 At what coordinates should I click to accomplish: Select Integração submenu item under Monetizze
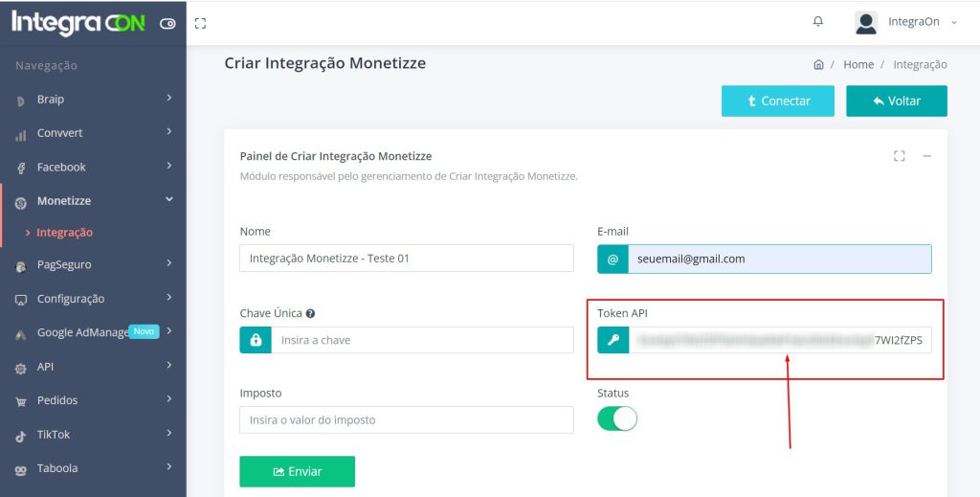click(x=64, y=233)
